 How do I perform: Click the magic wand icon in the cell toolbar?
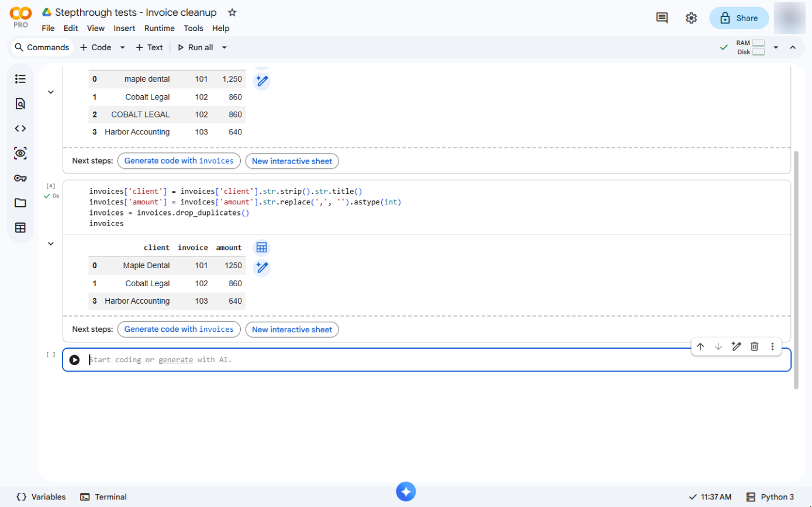point(737,346)
